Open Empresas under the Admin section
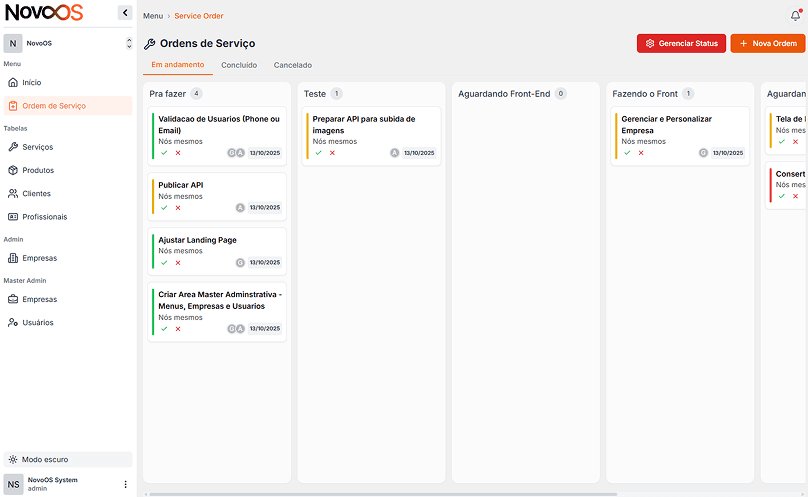 pyautogui.click(x=39, y=258)
